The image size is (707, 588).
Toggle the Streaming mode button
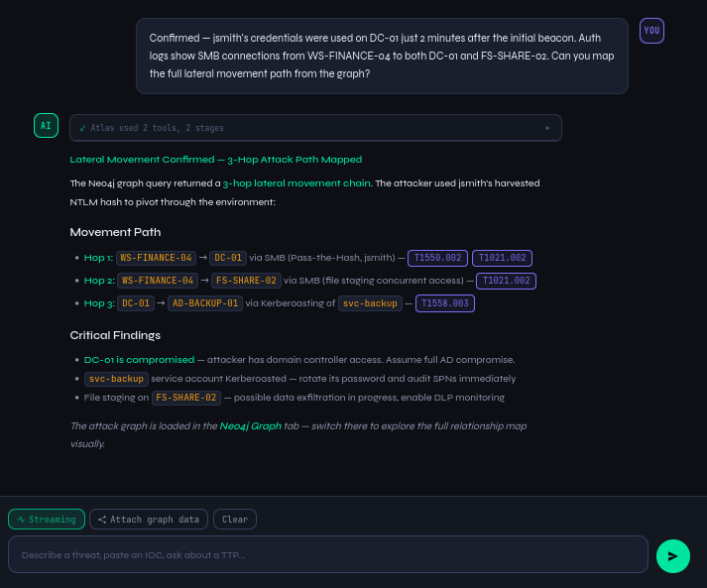coord(47,519)
